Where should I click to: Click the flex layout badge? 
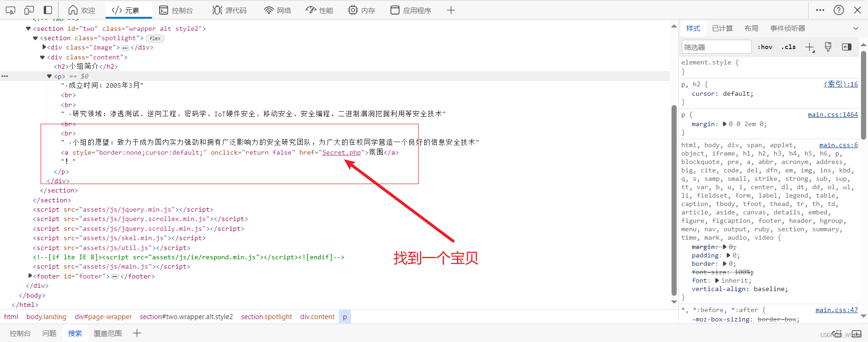pyautogui.click(x=155, y=38)
